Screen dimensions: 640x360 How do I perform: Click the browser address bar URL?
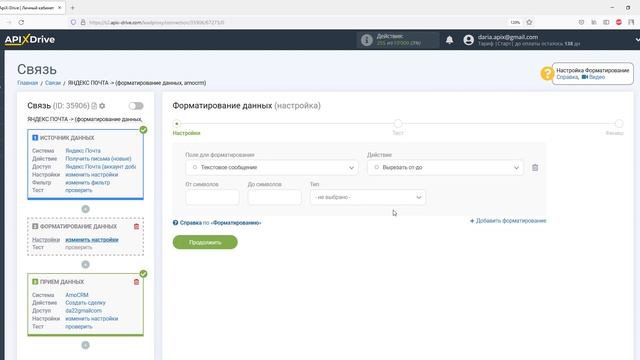tap(156, 22)
